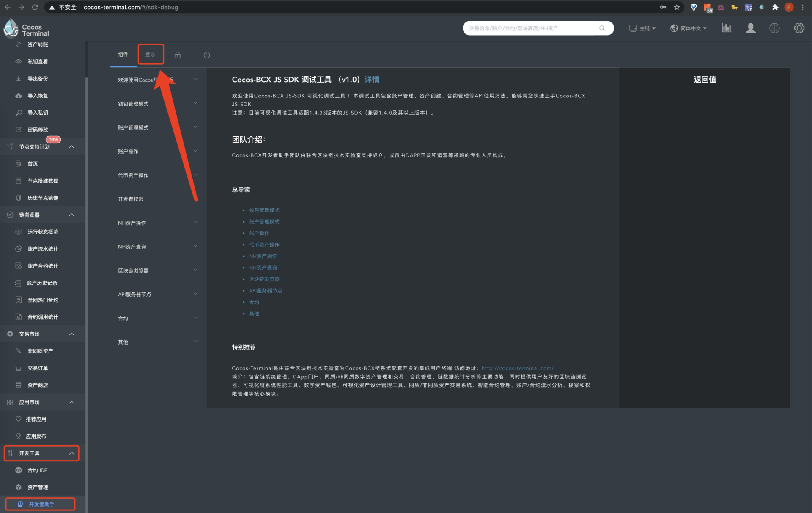Open the 详情 details link
This screenshot has height=513, width=812.
(372, 80)
